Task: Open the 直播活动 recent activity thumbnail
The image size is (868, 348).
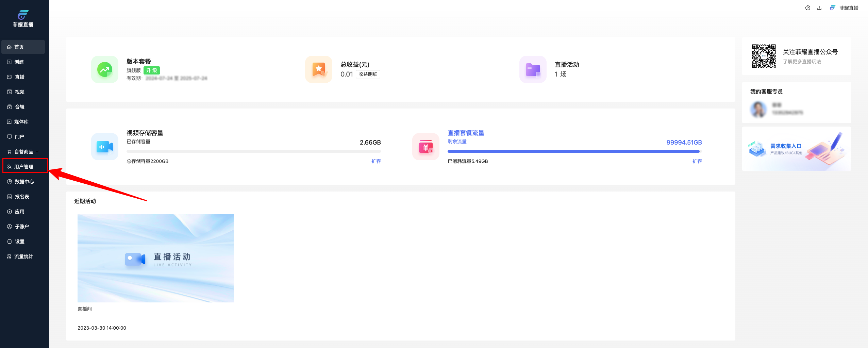Action: coord(155,258)
